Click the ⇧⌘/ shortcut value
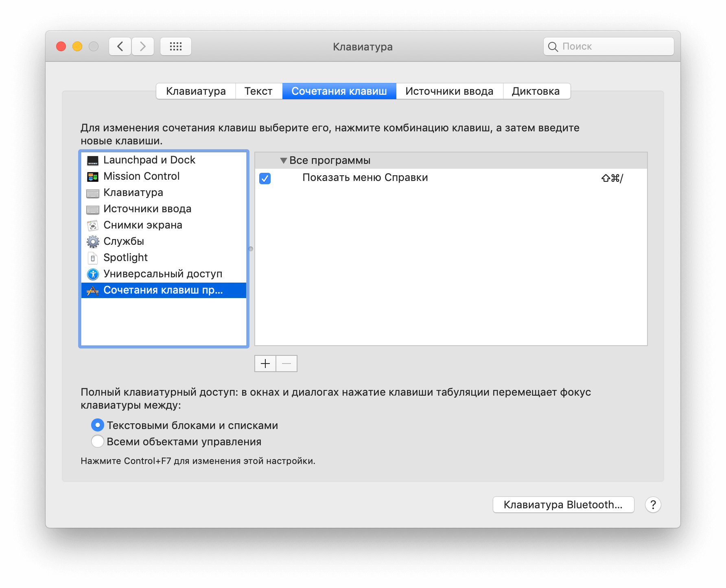The height and width of the screenshot is (588, 726). pos(612,178)
